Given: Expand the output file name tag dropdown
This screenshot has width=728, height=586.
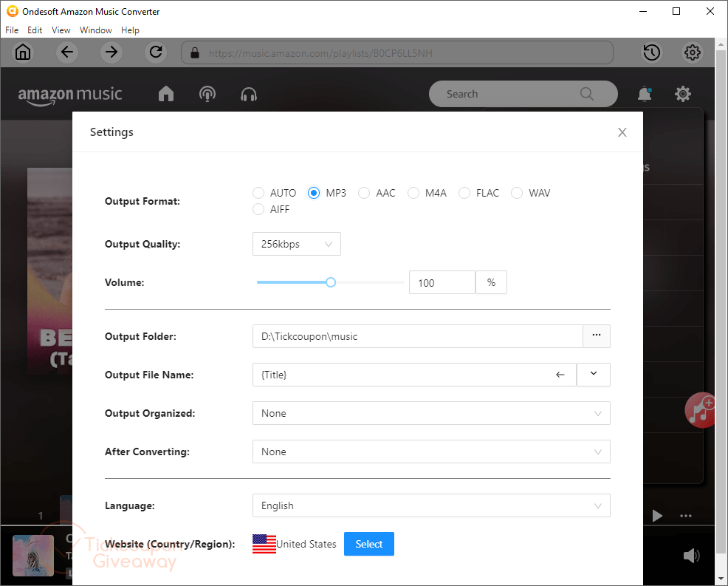Looking at the screenshot, I should pos(594,375).
